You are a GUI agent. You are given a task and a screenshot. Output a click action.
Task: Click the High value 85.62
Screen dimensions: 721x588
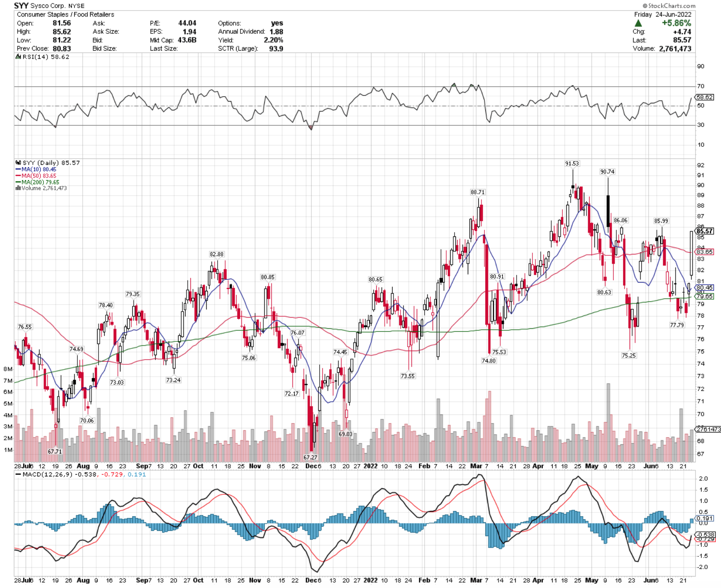(62, 32)
